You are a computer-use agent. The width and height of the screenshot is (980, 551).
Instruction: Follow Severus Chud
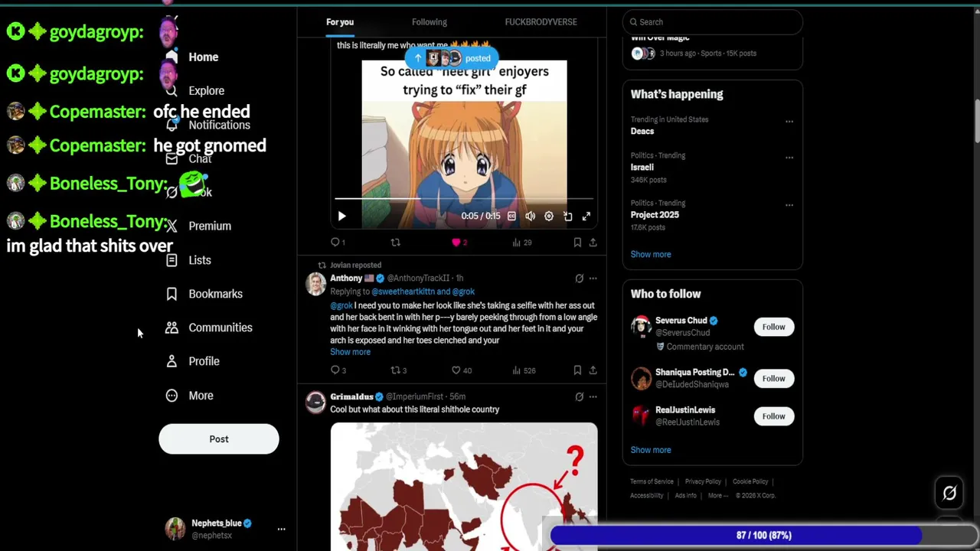coord(773,328)
